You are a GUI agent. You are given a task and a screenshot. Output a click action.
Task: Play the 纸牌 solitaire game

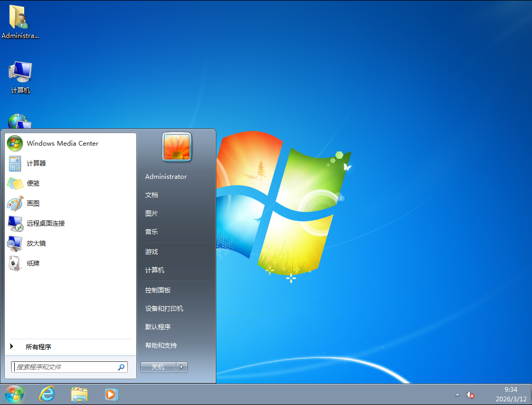[33, 263]
